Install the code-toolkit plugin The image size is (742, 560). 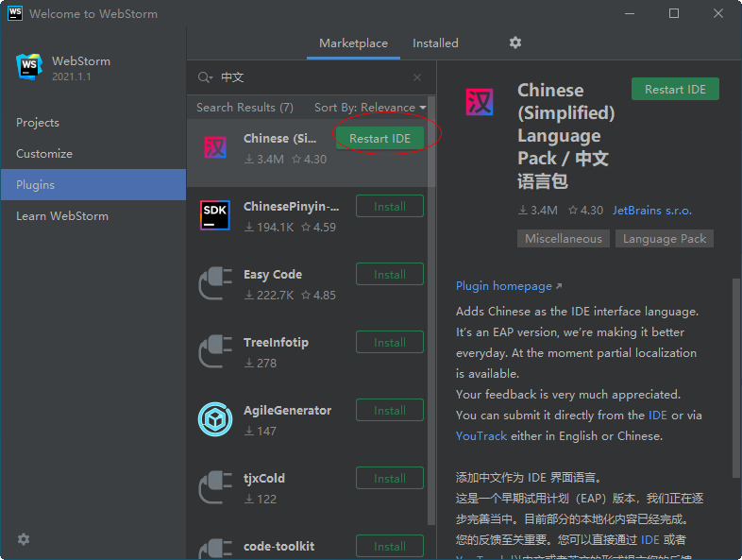[390, 546]
